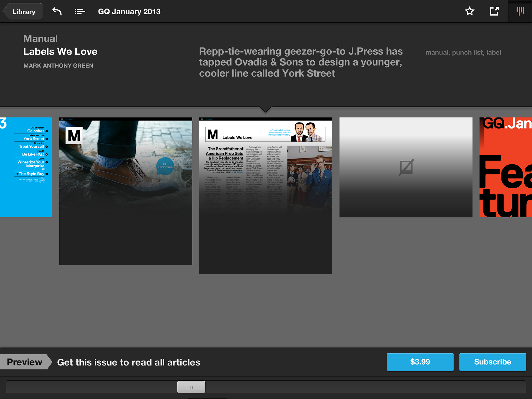Tap the main table of contents circle icon
This screenshot has height=399, width=532.
[x=42, y=180]
